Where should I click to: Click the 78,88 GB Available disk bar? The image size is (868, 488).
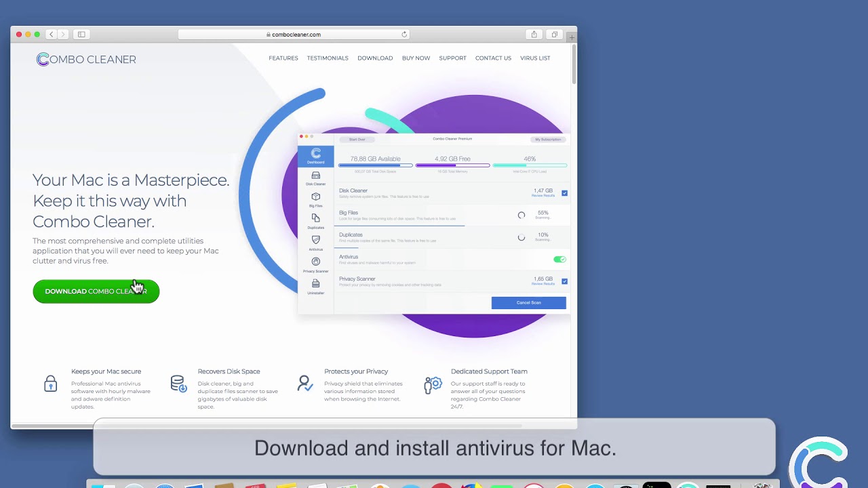(x=375, y=165)
